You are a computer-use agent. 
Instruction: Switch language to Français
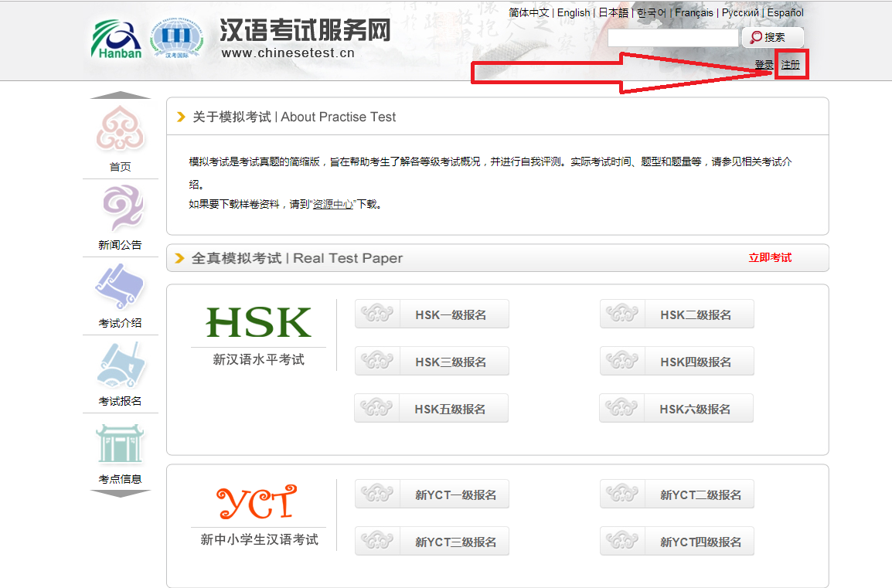tap(694, 12)
